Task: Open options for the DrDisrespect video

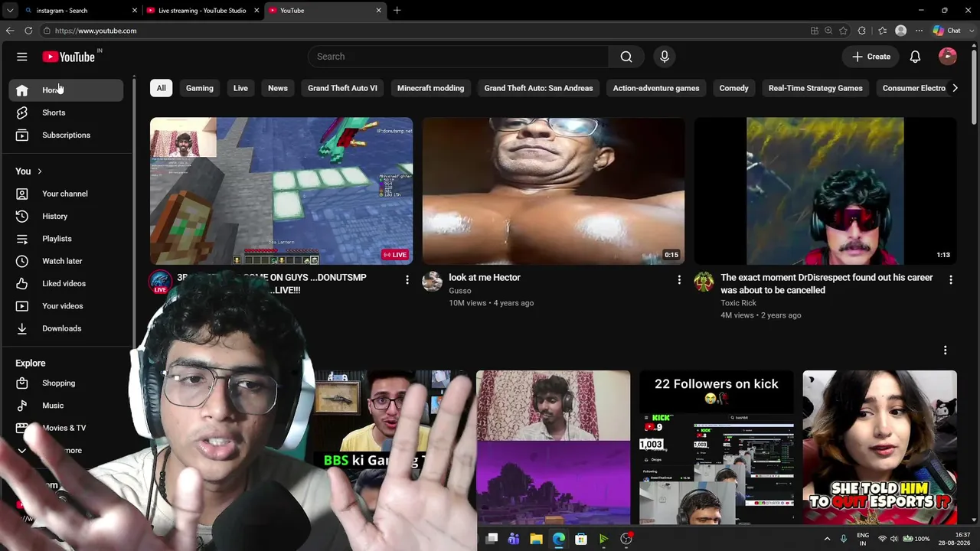Action: tap(951, 280)
